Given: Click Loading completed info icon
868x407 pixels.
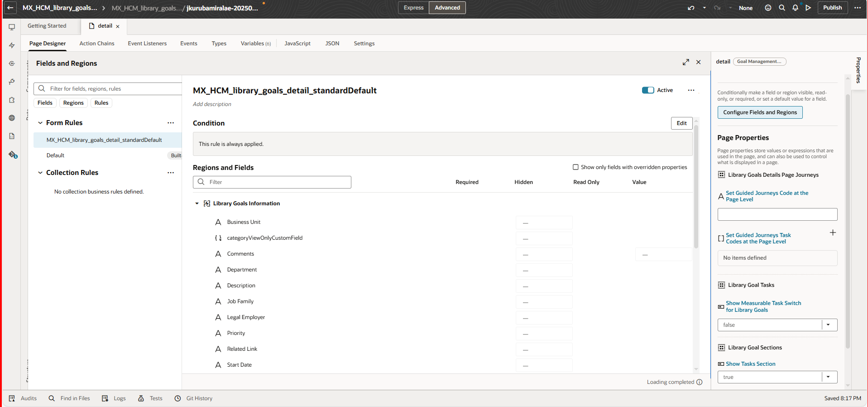Looking at the screenshot, I should click(700, 382).
